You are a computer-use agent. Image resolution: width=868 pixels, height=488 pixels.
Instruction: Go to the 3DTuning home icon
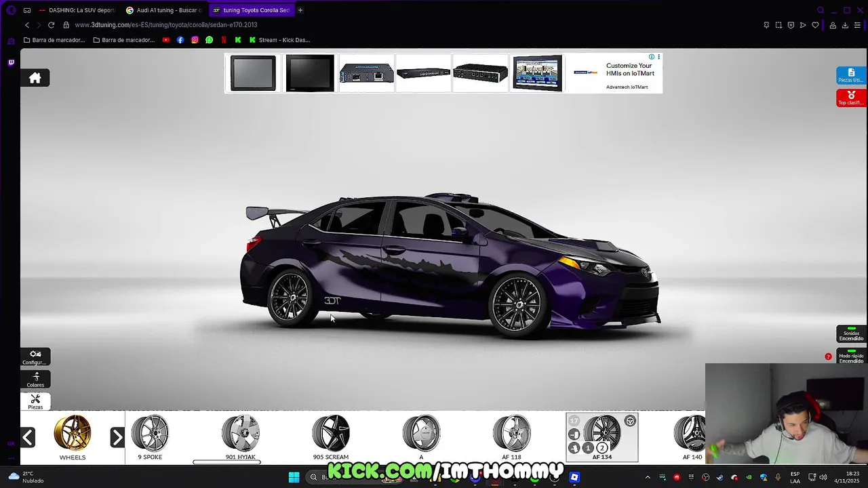pyautogui.click(x=35, y=78)
